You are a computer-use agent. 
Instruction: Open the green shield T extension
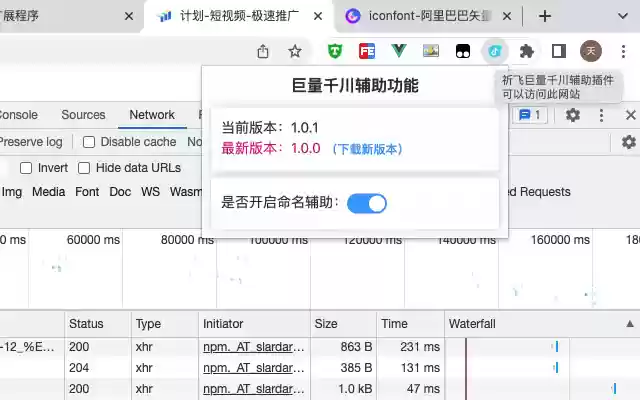pyautogui.click(x=335, y=51)
